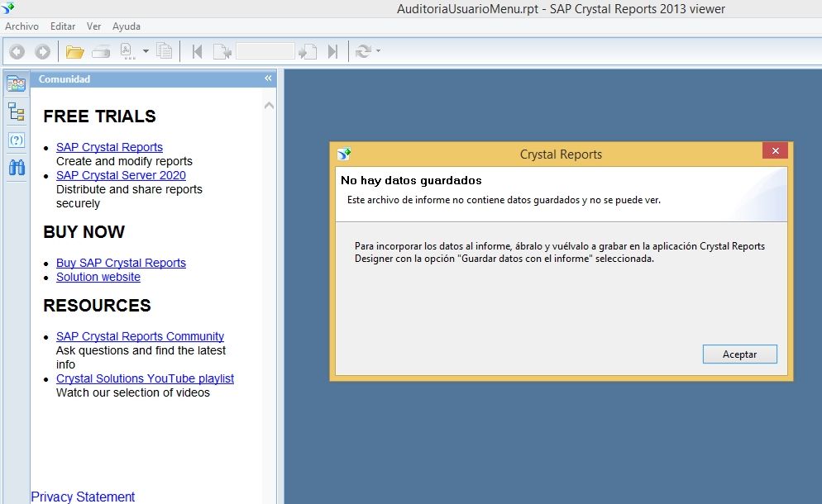This screenshot has height=504, width=822.
Task: Expand the refresh options dropdown arrow
Action: point(378,51)
